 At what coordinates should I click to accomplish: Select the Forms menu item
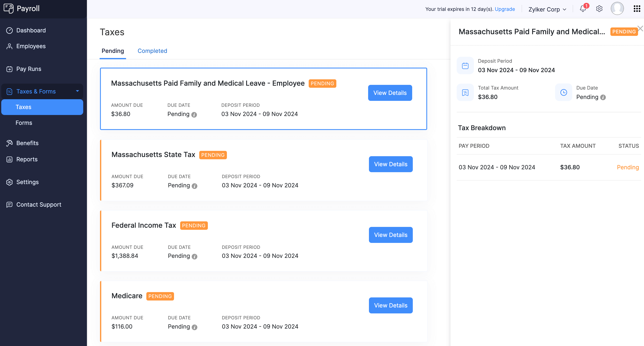pos(24,123)
